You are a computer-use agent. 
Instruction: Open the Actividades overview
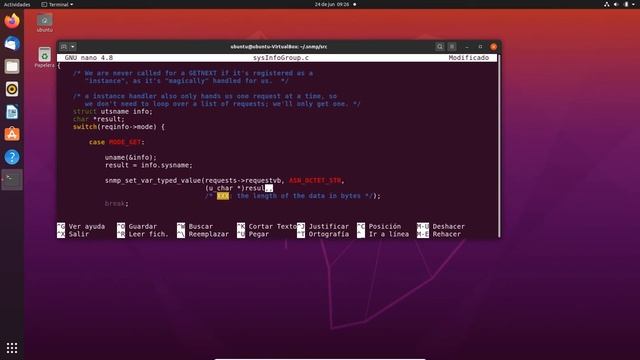17,4
